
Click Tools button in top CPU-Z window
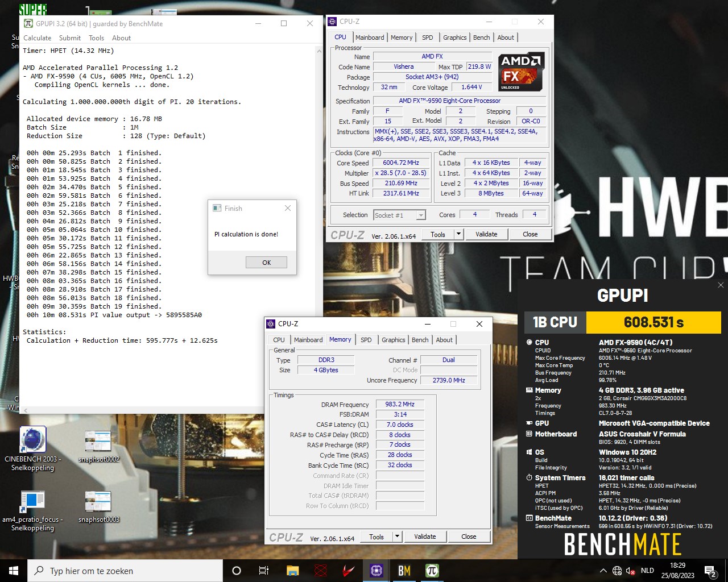pyautogui.click(x=438, y=234)
